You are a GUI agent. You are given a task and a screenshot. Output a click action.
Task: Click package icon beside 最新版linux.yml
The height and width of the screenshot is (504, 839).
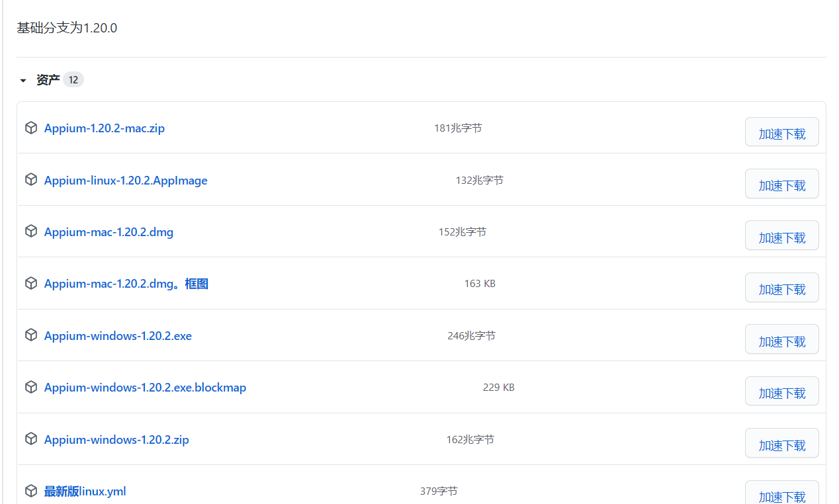pos(30,491)
